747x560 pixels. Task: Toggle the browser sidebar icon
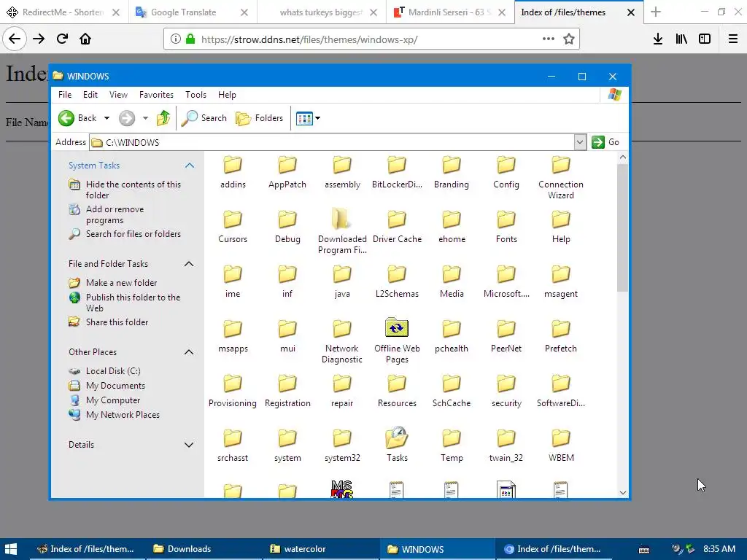coord(705,39)
